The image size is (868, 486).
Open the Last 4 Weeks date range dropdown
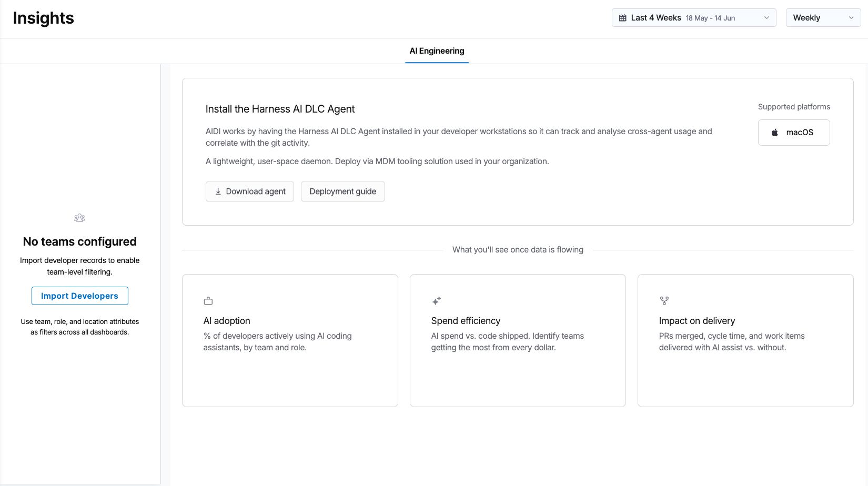[x=694, y=18]
